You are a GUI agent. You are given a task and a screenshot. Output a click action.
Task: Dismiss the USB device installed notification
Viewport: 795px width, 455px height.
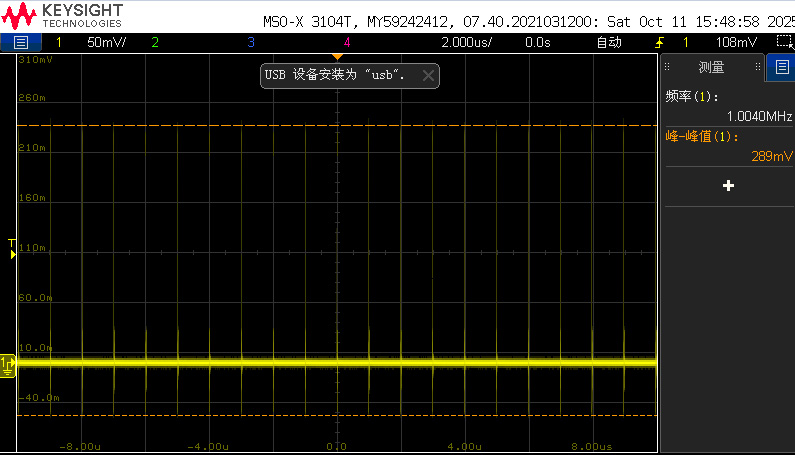point(428,75)
